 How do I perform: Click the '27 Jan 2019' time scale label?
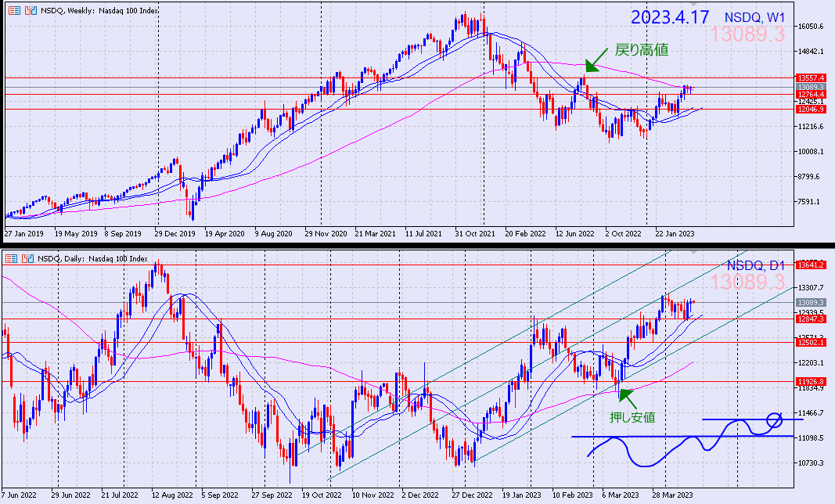coord(24,233)
